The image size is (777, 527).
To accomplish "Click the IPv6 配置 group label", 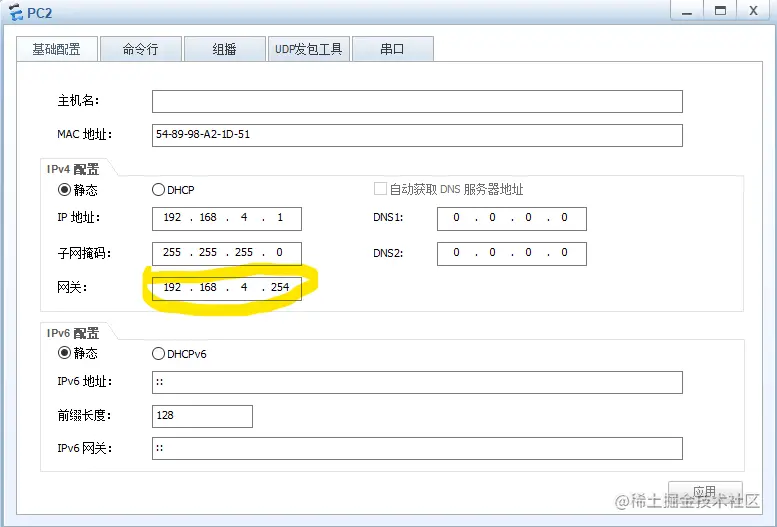I will click(x=73, y=333).
